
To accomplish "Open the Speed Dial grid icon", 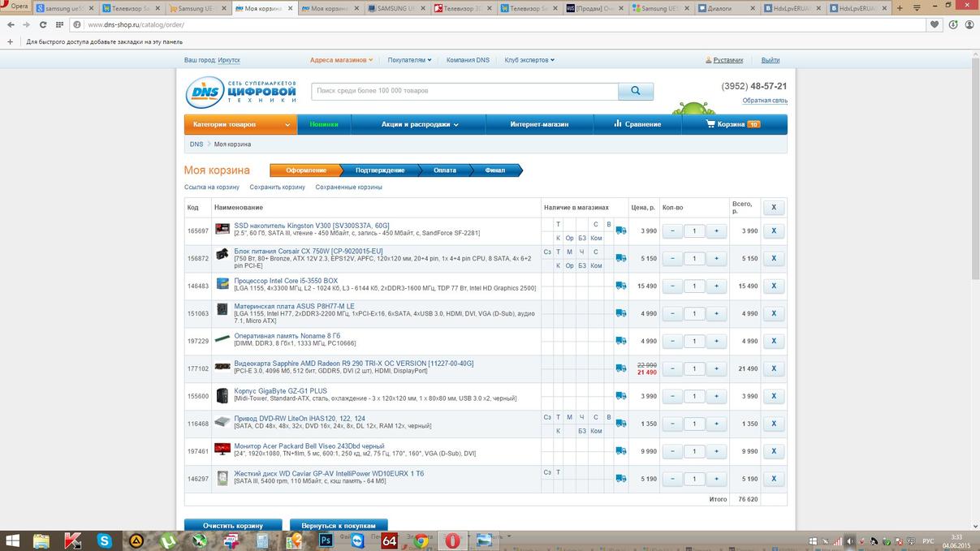I will pyautogui.click(x=59, y=24).
